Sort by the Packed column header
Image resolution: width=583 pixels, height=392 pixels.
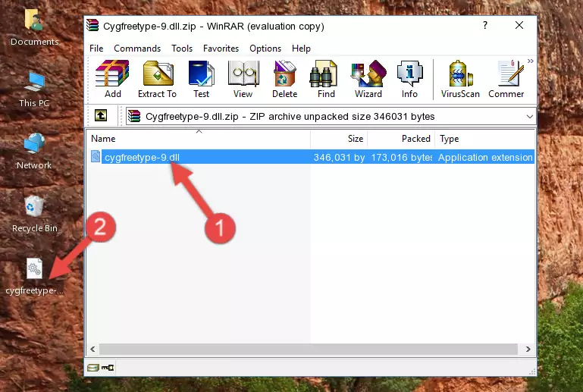tap(401, 139)
